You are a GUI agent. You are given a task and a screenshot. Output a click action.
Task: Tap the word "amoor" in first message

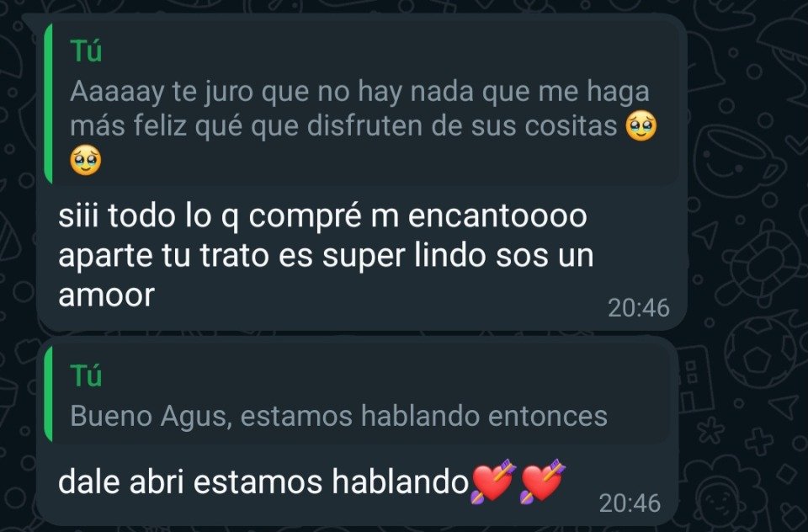107,295
